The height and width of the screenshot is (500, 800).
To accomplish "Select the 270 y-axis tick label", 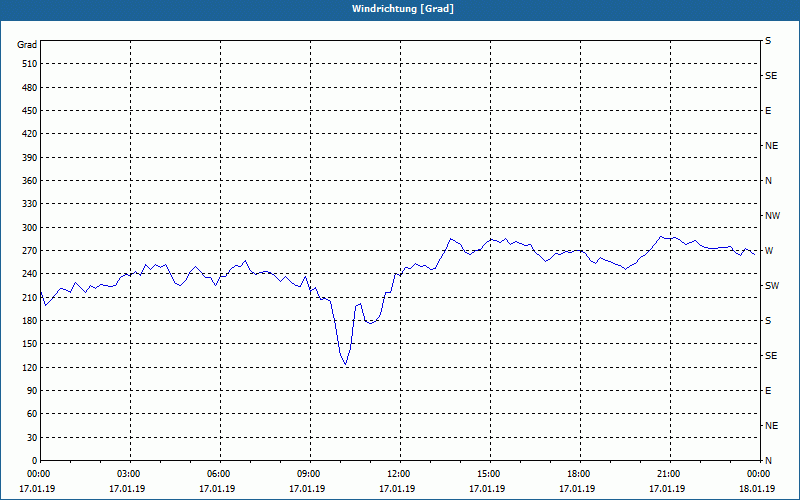I will 29,251.
